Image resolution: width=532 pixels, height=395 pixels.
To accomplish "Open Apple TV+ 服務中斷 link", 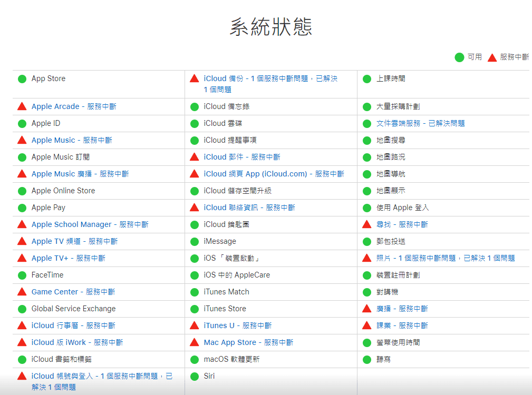I will 68,258.
